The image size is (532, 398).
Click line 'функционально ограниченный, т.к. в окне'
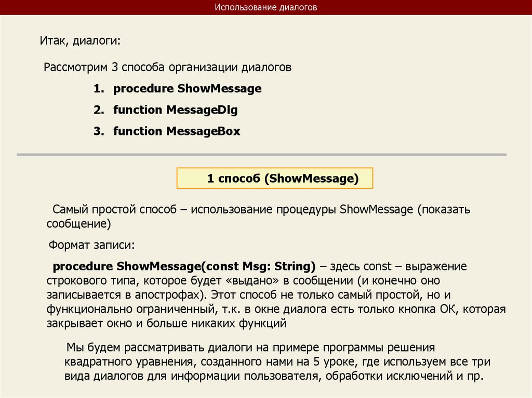[x=276, y=309]
